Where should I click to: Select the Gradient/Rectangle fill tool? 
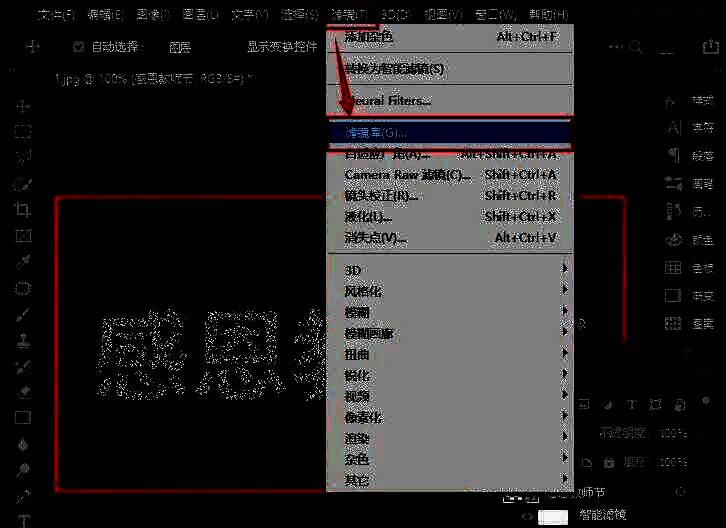23,418
